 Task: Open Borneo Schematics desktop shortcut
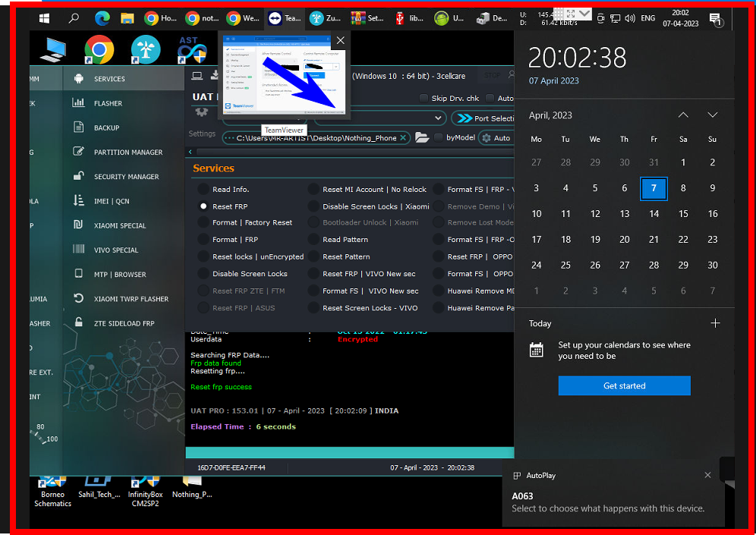pyautogui.click(x=52, y=493)
